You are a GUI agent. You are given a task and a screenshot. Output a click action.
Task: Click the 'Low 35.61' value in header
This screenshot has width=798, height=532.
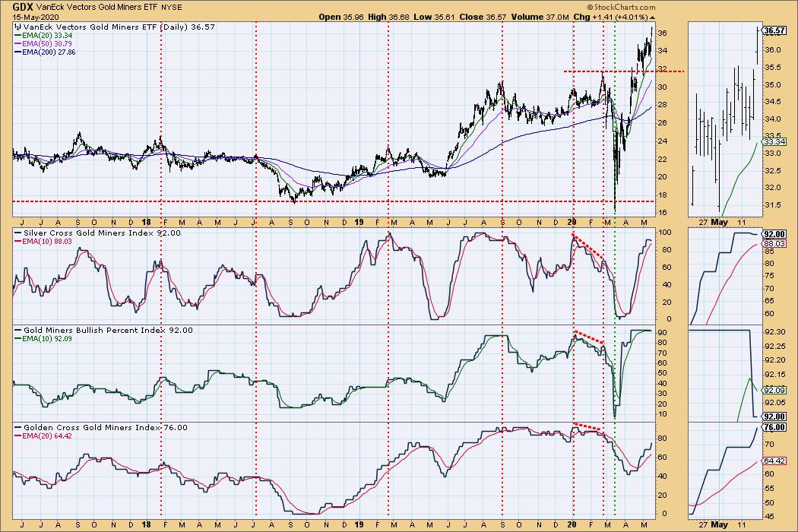coord(434,17)
